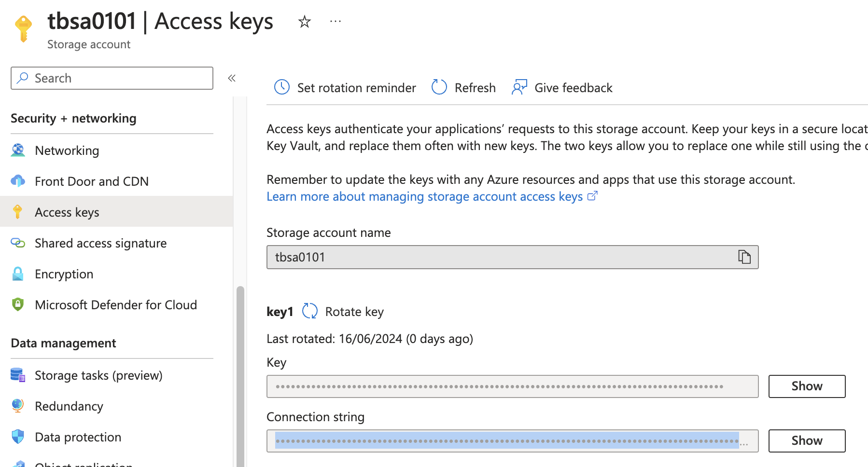Show the key1 Connection string
868x467 pixels.
(807, 441)
